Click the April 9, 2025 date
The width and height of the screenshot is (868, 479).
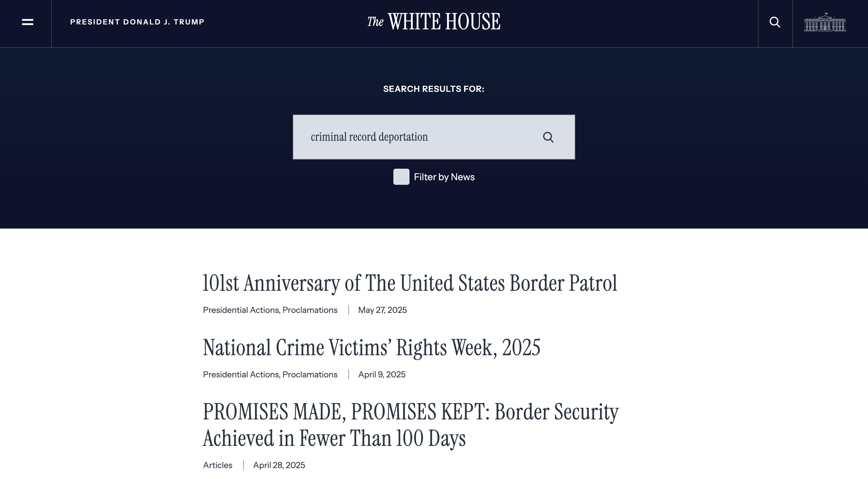coord(382,375)
